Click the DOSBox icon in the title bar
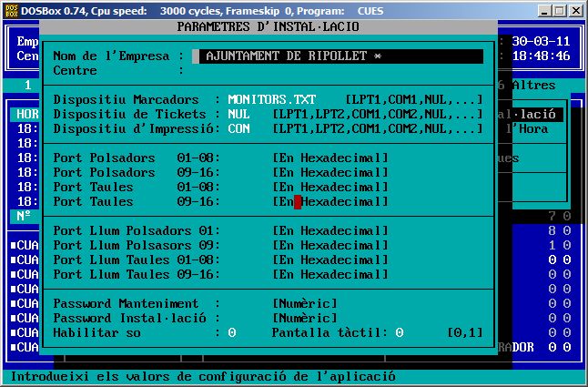Screen dimensions: 588x387 tap(10, 10)
